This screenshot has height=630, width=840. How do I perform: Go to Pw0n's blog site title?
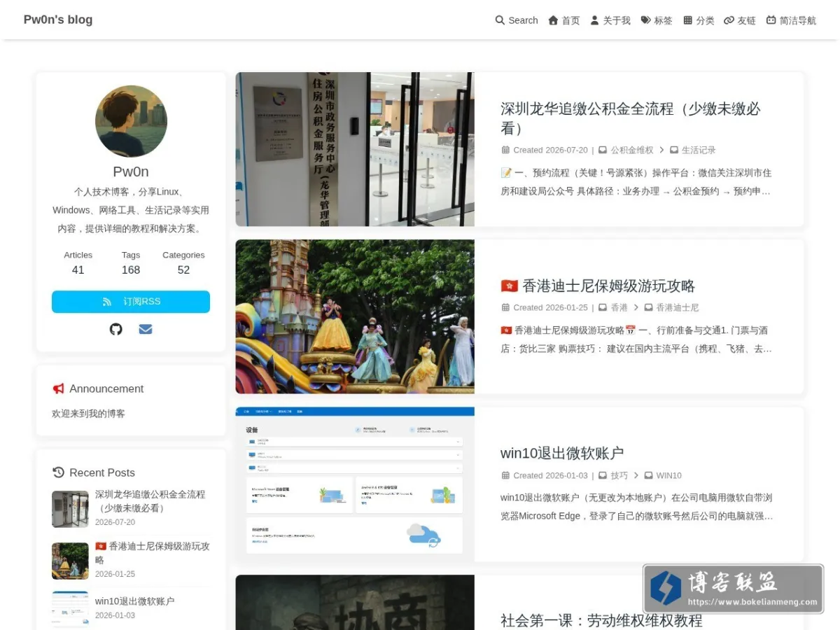58,20
